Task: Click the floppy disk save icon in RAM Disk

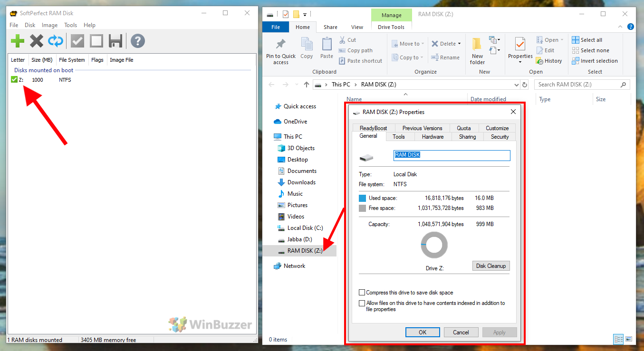Action: pos(115,41)
